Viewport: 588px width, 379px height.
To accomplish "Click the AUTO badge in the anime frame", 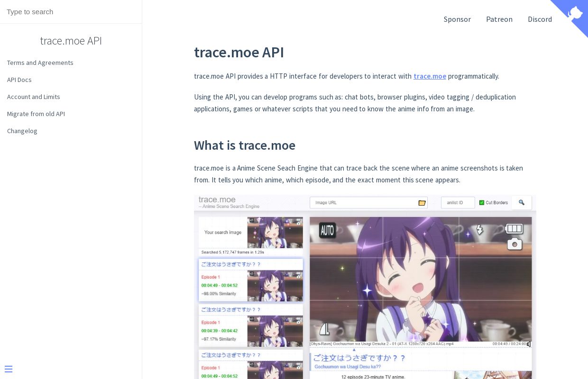I will 327,231.
